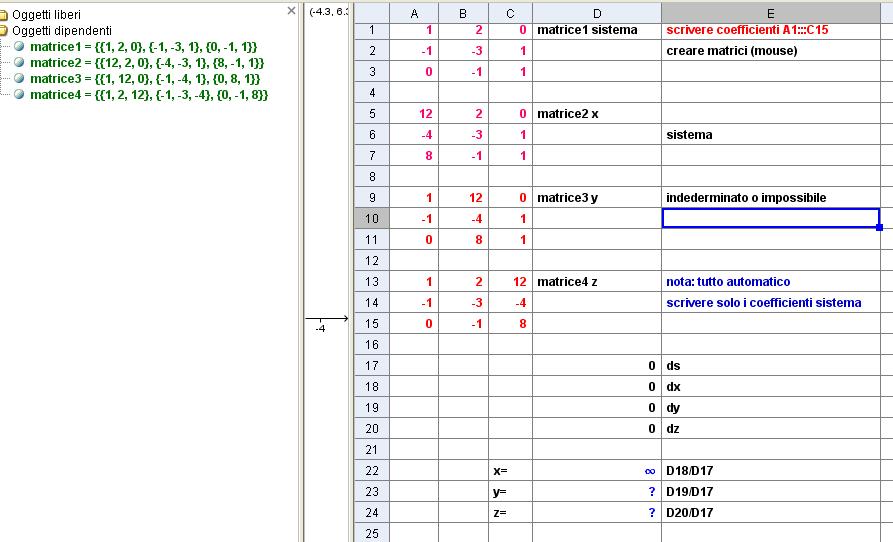Select column B header
893x542 pixels.
coord(463,14)
